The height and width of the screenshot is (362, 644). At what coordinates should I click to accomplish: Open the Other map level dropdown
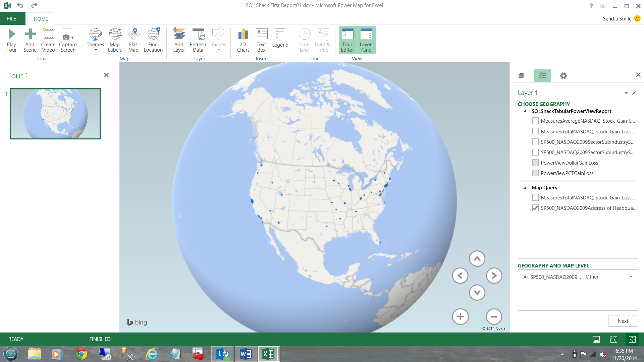coord(631,277)
